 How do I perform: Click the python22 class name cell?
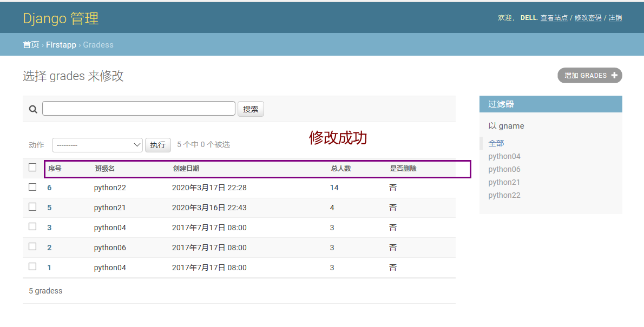(x=110, y=188)
